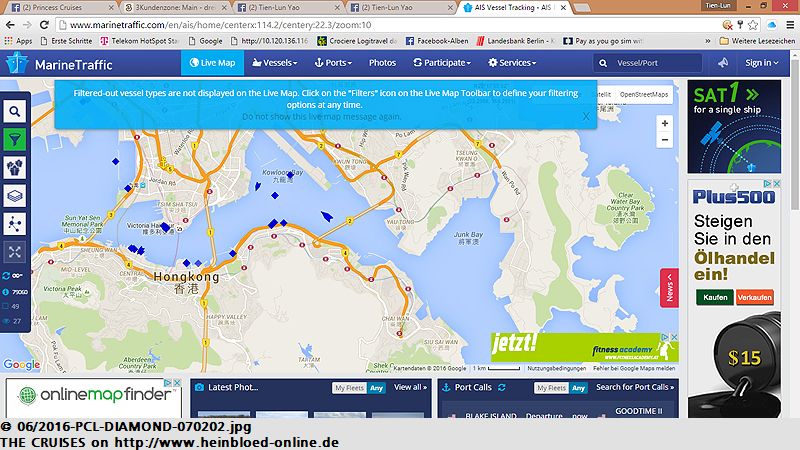The image size is (800, 450).
Task: Click the auto-refresh arrows in left panel
Action: (6, 276)
